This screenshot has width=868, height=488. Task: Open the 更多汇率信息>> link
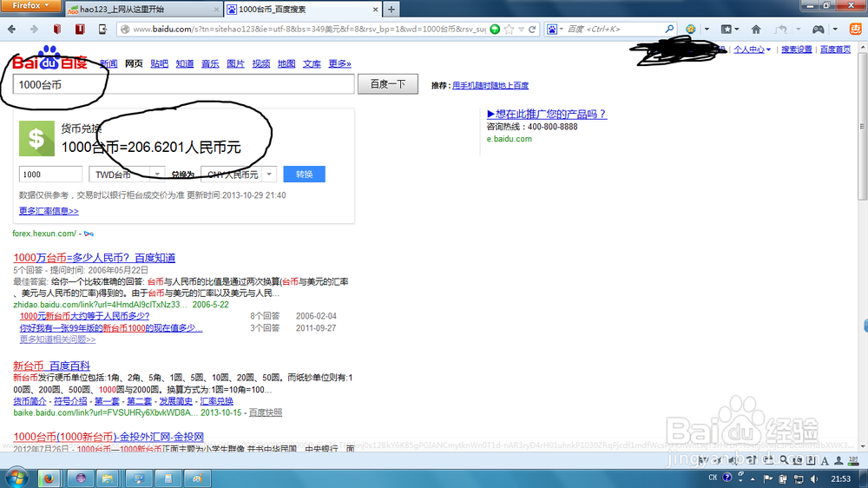click(49, 211)
